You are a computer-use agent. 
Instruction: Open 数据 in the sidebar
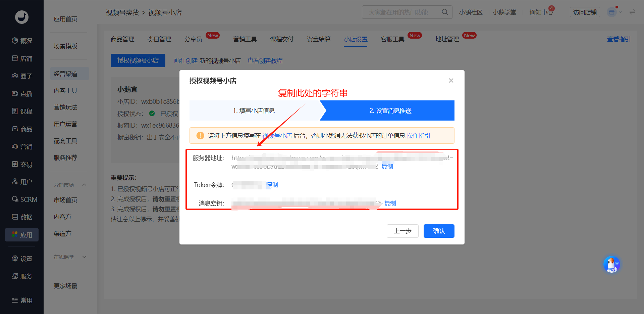pyautogui.click(x=22, y=217)
